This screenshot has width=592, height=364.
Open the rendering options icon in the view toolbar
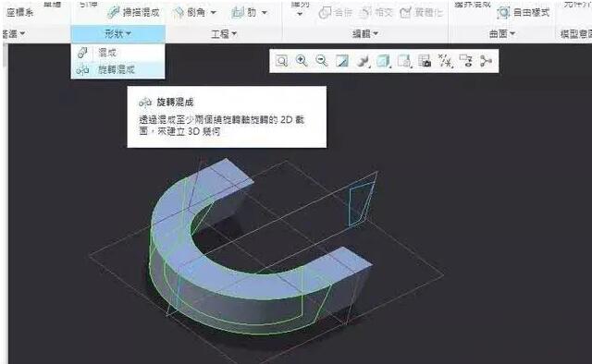click(364, 61)
